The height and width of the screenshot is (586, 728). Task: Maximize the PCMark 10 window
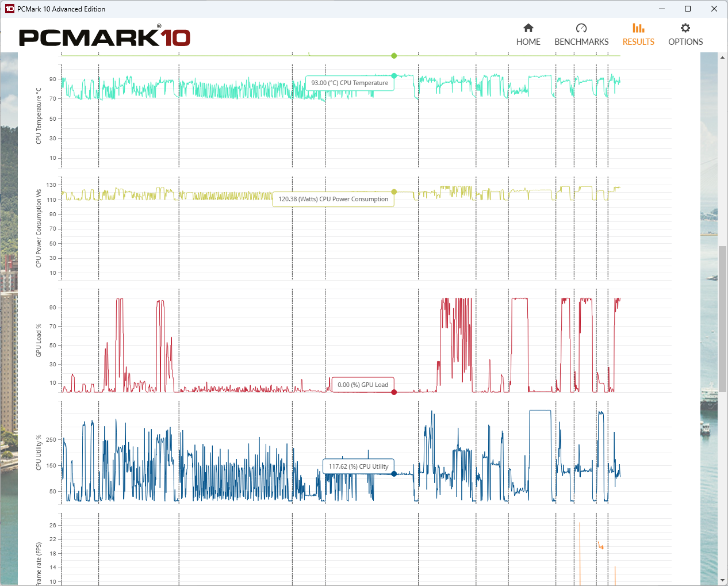687,9
